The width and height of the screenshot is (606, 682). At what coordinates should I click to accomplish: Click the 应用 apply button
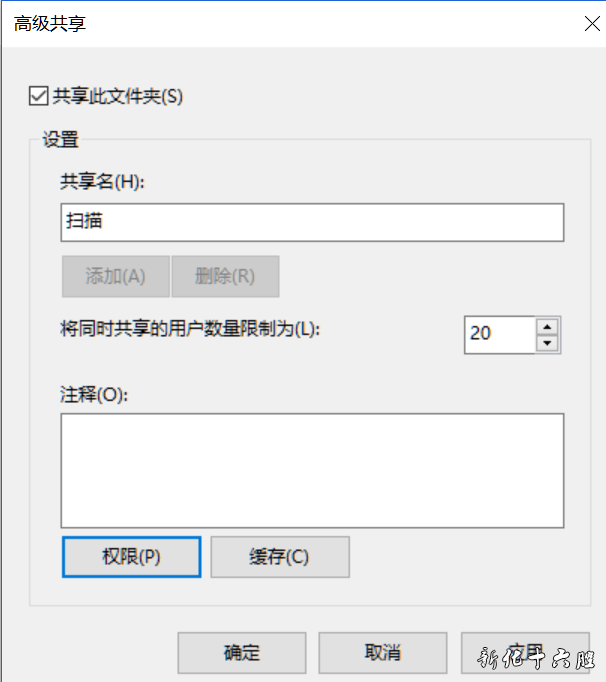coord(526,653)
